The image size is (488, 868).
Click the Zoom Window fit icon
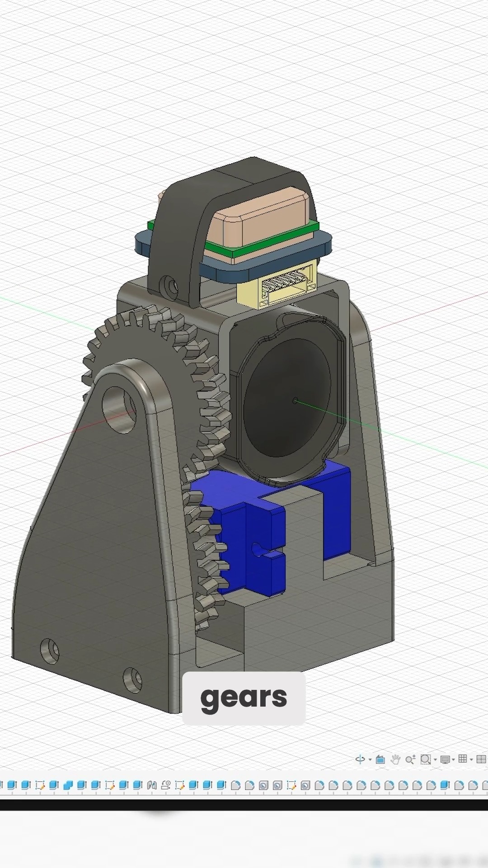(425, 759)
